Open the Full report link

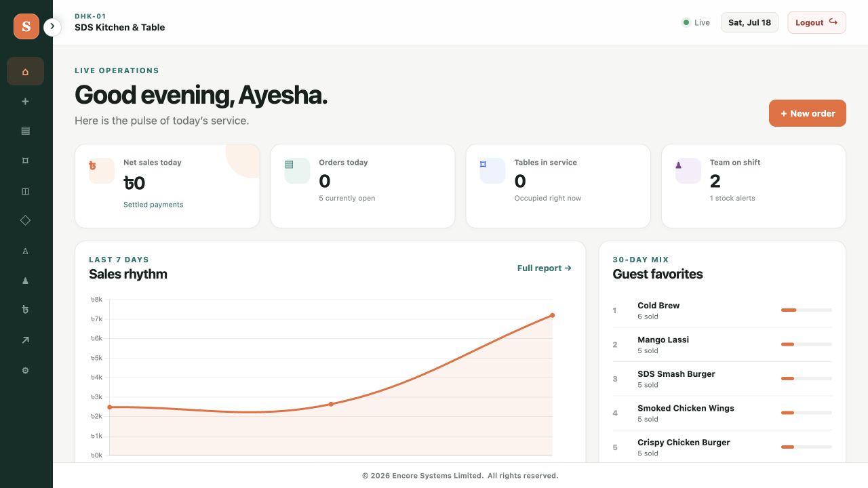coord(544,268)
